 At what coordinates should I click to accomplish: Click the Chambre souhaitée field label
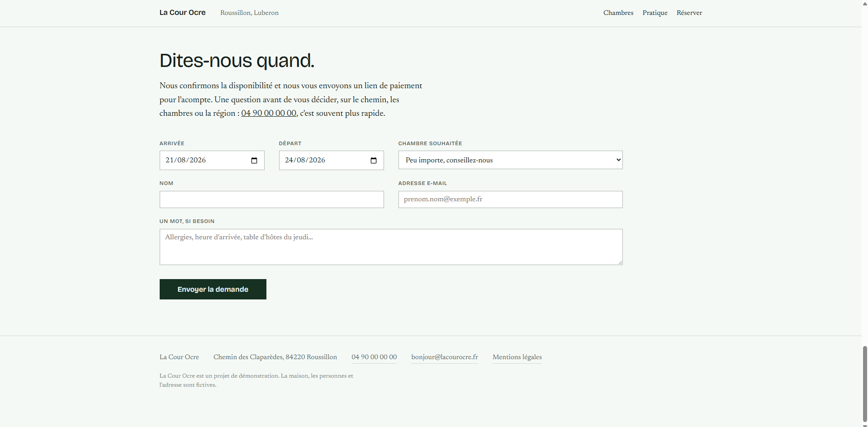pyautogui.click(x=430, y=143)
